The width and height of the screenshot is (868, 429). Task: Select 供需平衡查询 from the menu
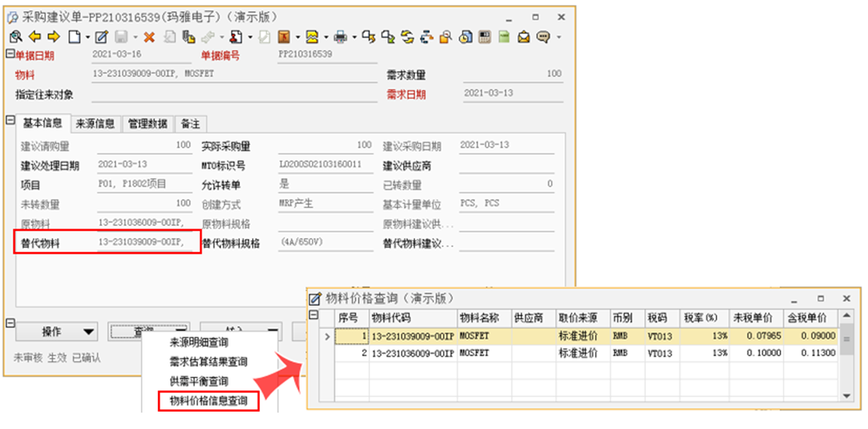(198, 382)
